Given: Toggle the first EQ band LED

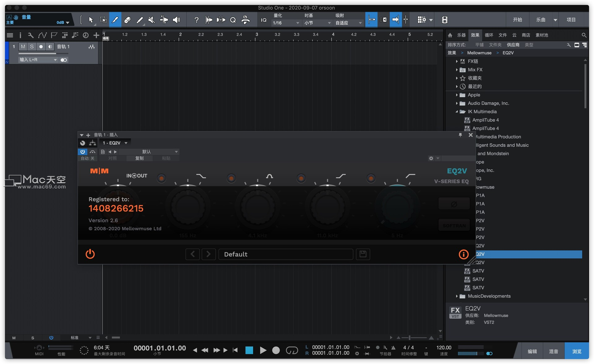Looking at the screenshot, I should tap(161, 178).
